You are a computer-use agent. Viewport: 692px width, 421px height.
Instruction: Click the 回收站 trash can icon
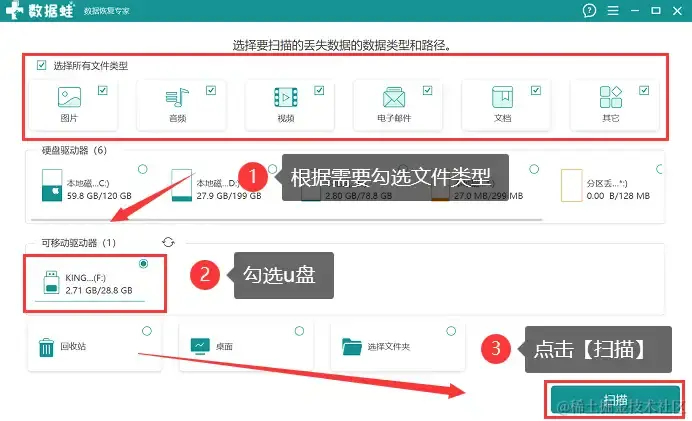point(46,347)
